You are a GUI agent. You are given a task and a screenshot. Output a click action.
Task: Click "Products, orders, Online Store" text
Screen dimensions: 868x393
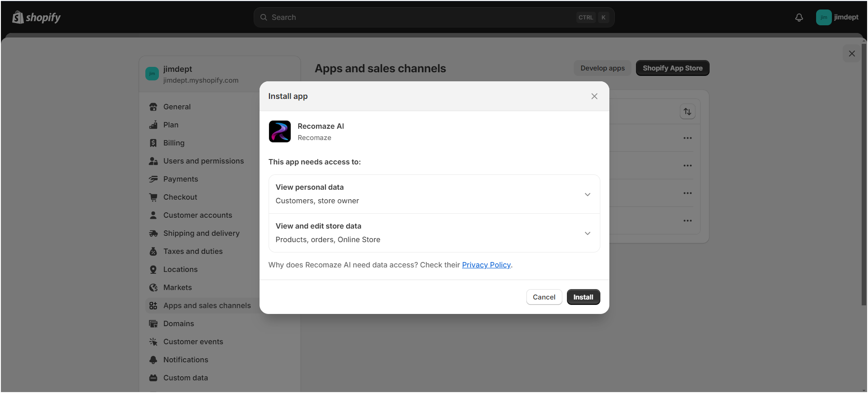(328, 239)
